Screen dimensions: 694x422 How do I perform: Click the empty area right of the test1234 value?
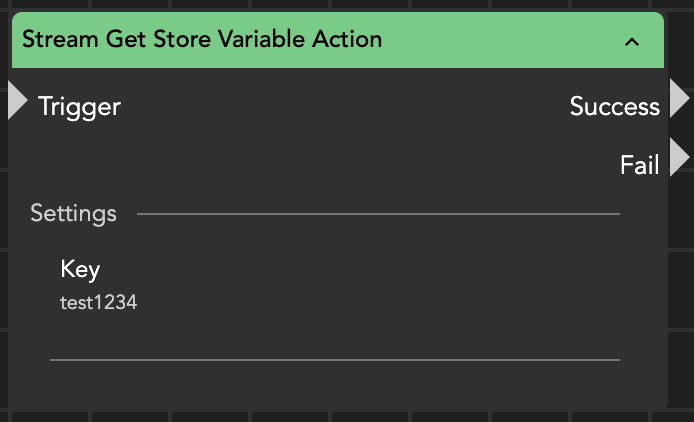coord(380,302)
